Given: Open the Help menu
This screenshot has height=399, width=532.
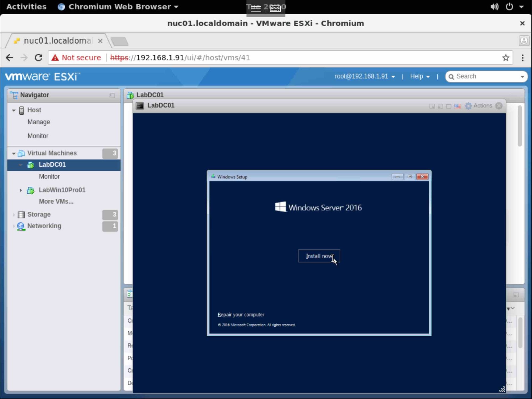Looking at the screenshot, I should pyautogui.click(x=420, y=76).
